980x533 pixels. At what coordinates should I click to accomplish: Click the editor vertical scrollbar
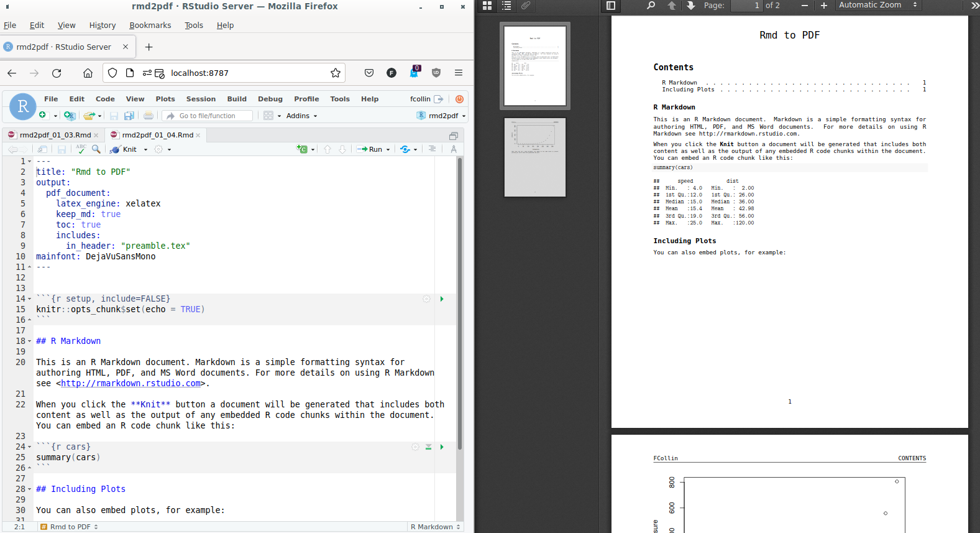(x=460, y=304)
